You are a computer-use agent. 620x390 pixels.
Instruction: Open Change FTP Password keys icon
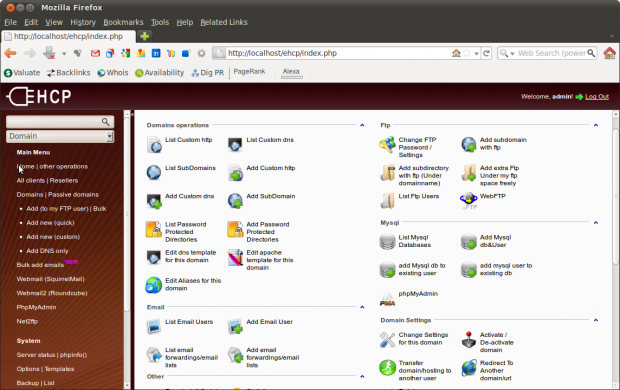click(x=387, y=144)
